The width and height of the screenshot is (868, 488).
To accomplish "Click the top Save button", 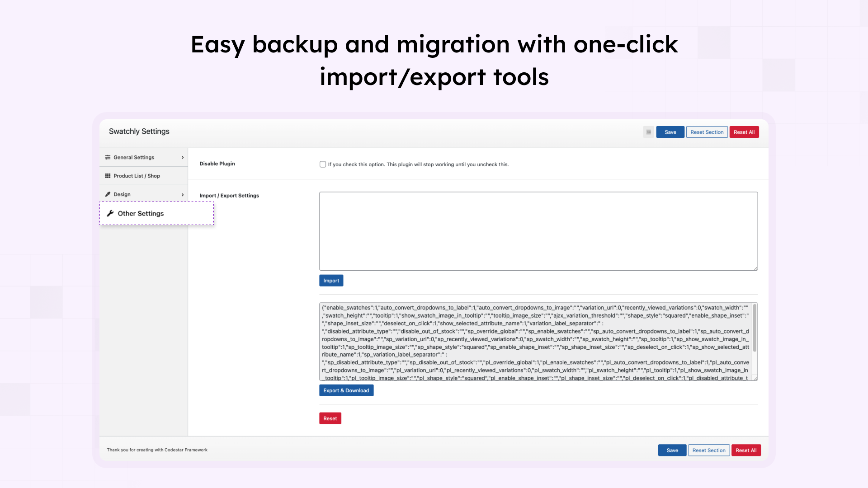I will coord(670,132).
